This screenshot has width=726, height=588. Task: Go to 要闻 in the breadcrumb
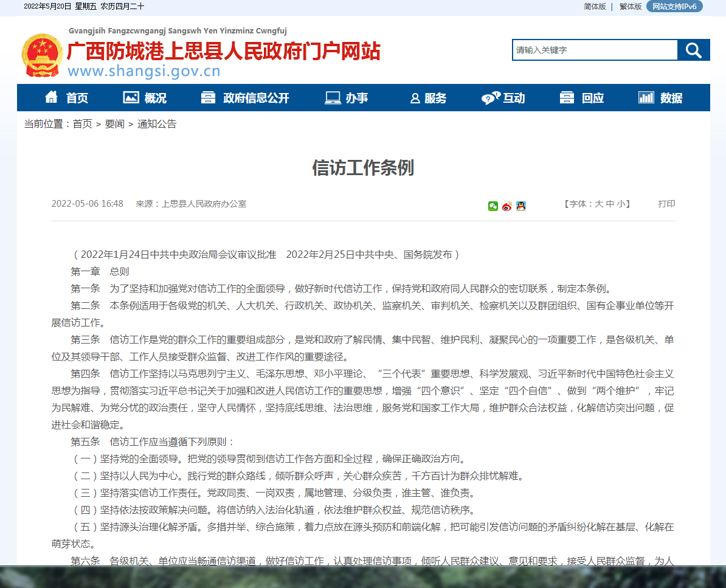coord(115,124)
